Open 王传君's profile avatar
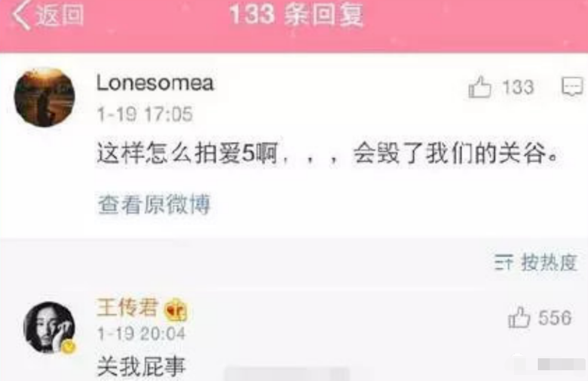This screenshot has width=588, height=381. coord(49,327)
